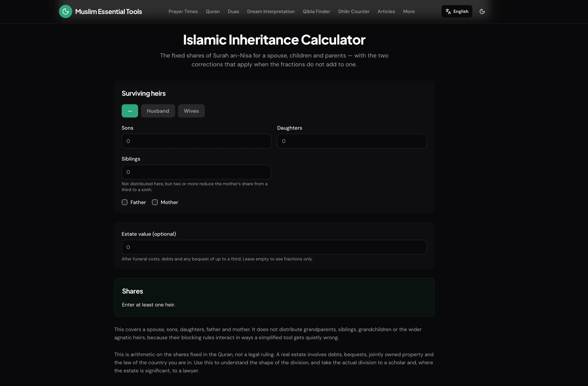The height and width of the screenshot is (386, 588).
Task: Toggle dark mode moon icon
Action: (482, 11)
